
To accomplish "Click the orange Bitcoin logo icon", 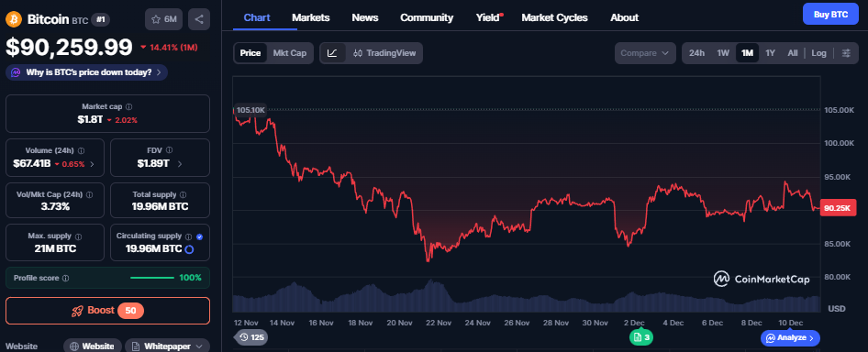I will pos(13,19).
